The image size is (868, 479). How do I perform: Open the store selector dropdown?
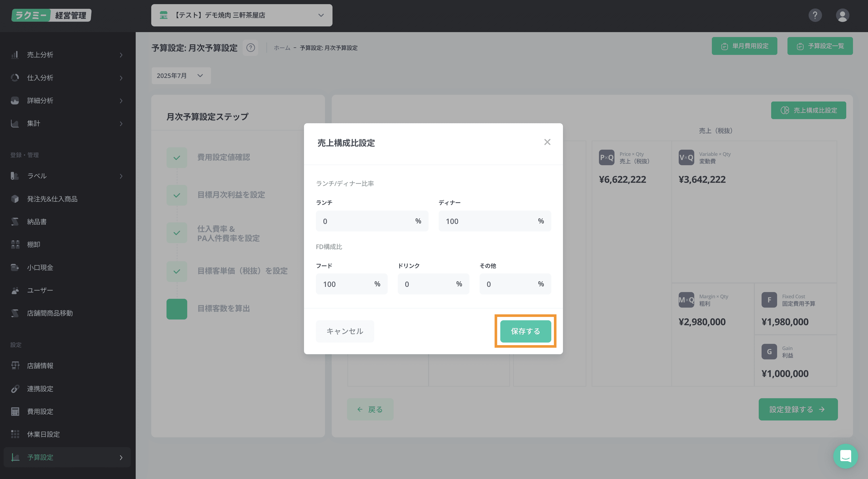241,15
